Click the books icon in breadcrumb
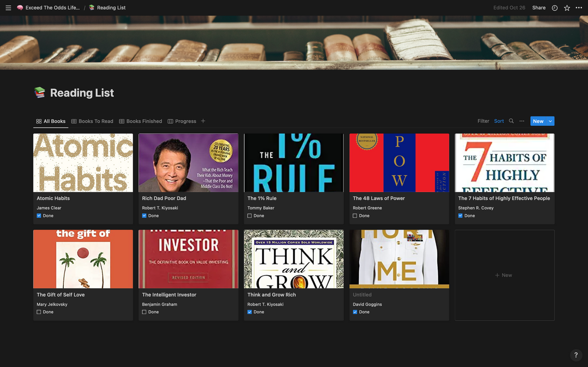Image resolution: width=588 pixels, height=367 pixels. click(x=92, y=8)
